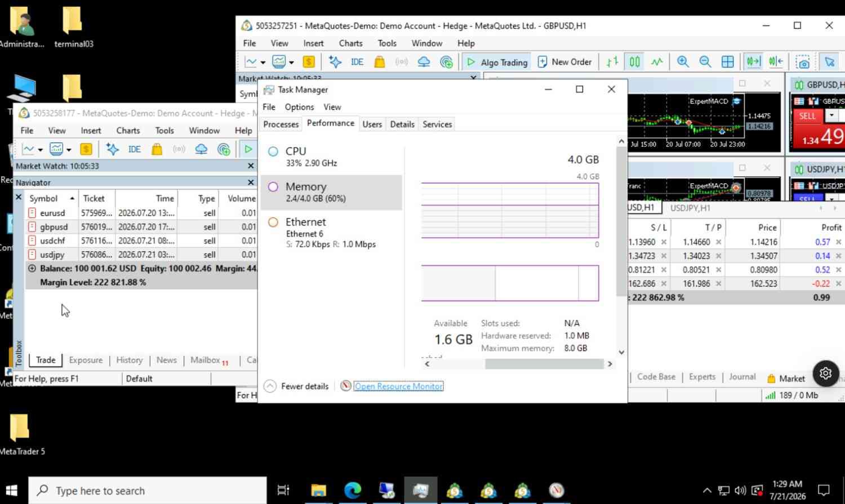
Task: Click sort arrow on Symbol column header
Action: tap(72, 198)
